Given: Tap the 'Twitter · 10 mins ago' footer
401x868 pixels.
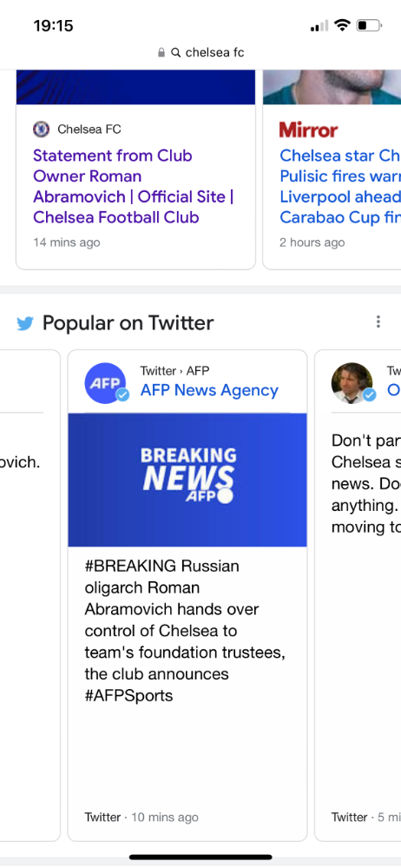Looking at the screenshot, I should (141, 817).
